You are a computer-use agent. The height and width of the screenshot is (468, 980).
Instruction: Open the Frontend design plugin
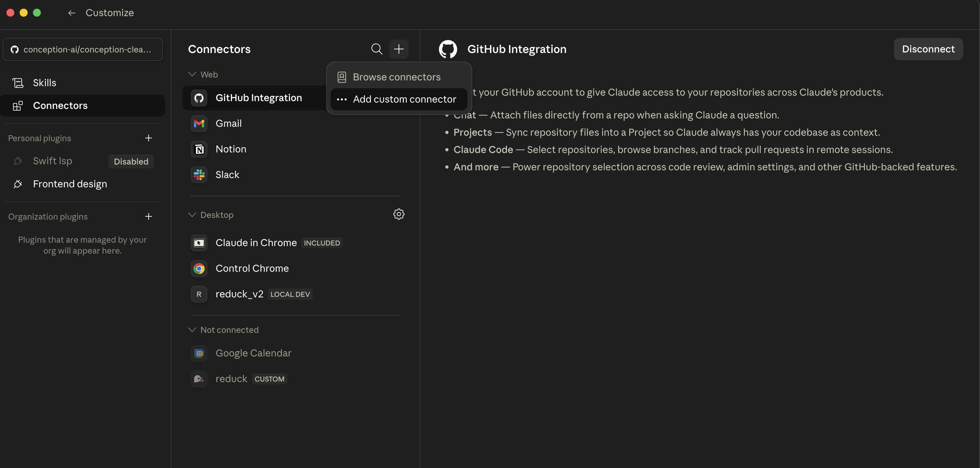(82, 184)
